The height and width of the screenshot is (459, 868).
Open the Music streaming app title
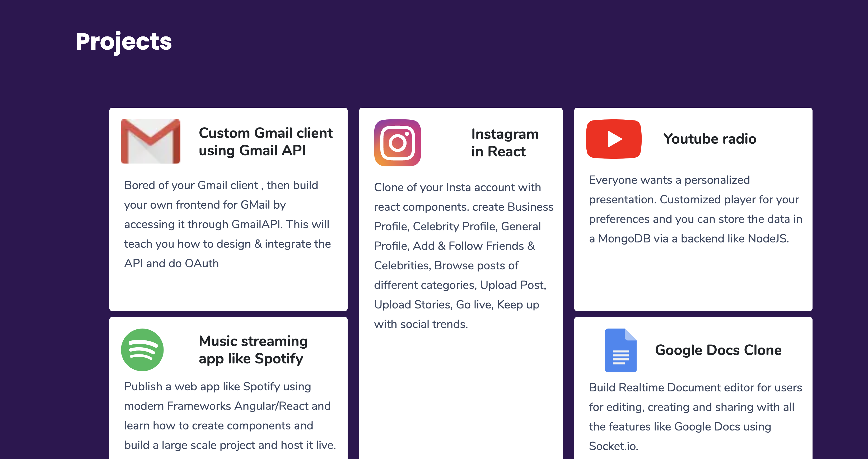pyautogui.click(x=253, y=350)
